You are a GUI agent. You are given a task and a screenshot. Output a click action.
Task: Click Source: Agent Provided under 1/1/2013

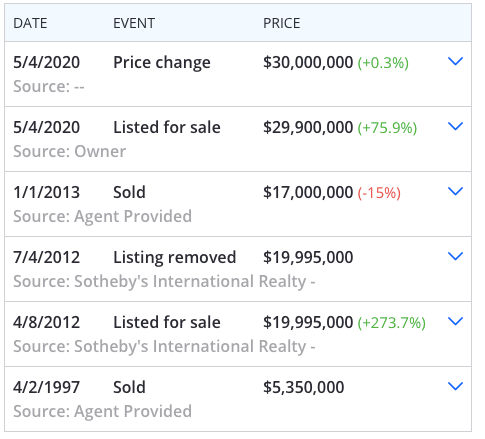pyautogui.click(x=103, y=217)
